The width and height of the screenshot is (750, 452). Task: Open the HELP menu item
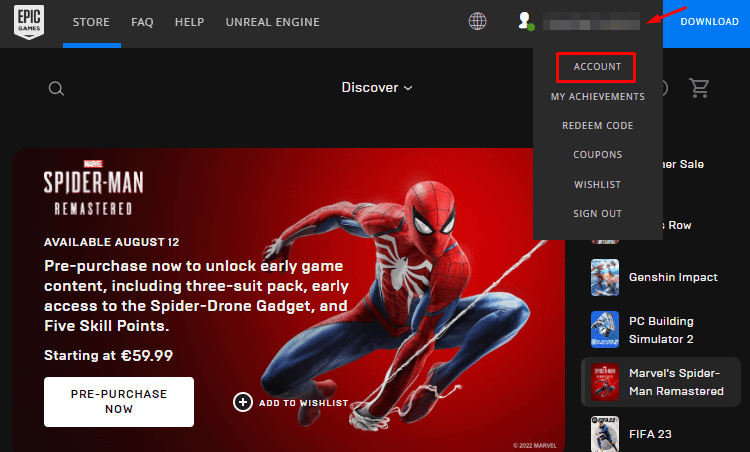click(x=189, y=22)
